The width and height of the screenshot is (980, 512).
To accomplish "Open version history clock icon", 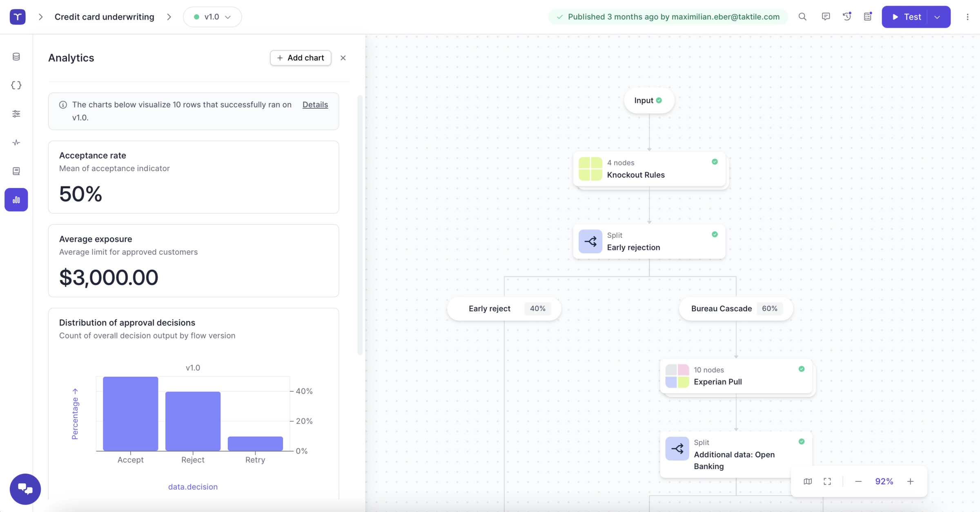I will tap(847, 17).
